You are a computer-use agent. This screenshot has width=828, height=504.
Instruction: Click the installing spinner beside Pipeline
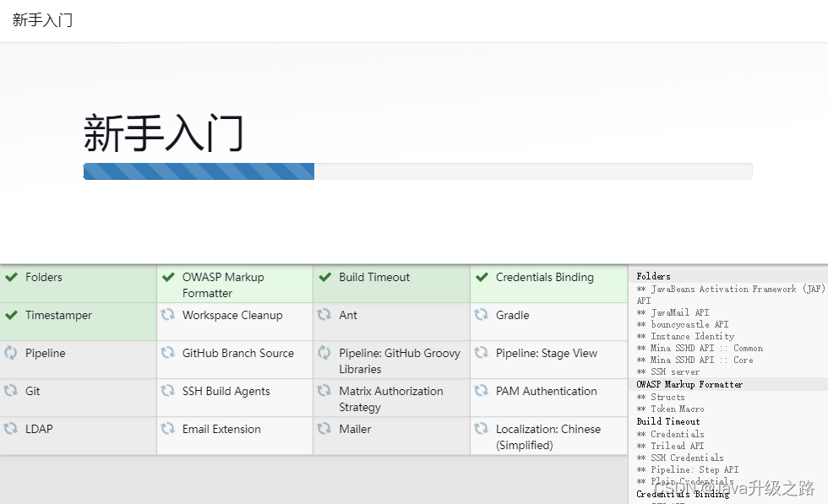pyautogui.click(x=11, y=353)
